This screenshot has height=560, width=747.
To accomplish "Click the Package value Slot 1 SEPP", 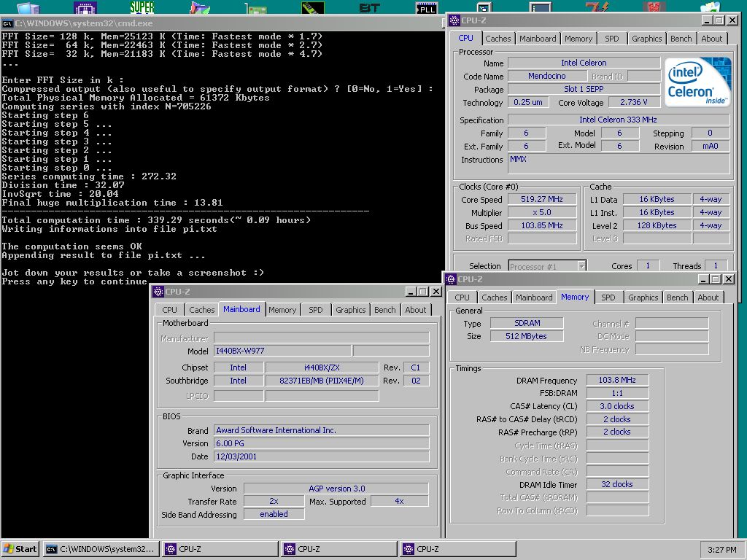I will click(x=584, y=89).
